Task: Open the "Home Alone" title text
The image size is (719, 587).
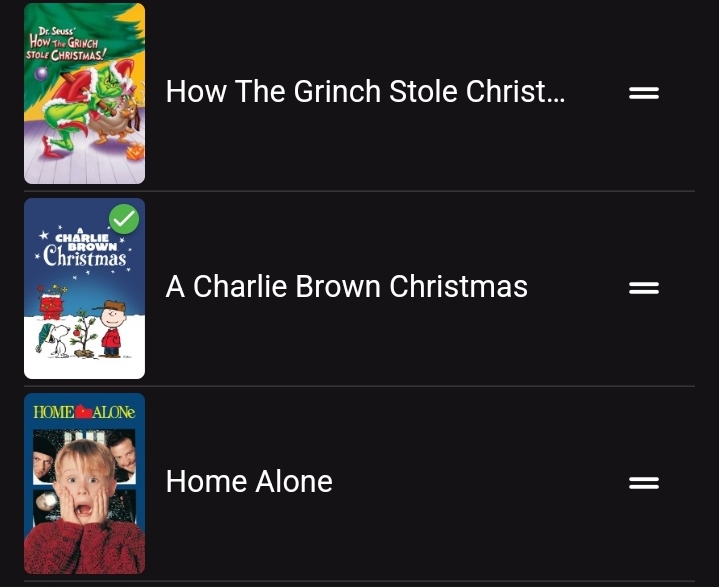Action: pyautogui.click(x=249, y=482)
